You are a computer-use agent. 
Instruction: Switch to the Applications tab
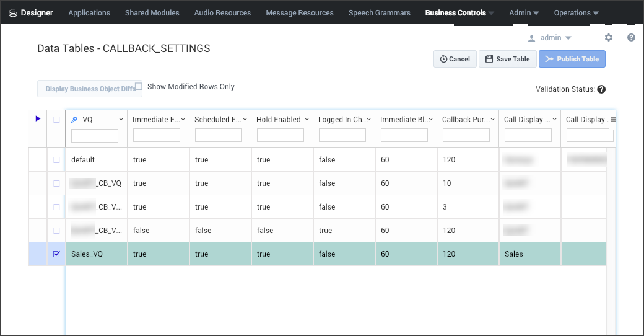(x=89, y=13)
